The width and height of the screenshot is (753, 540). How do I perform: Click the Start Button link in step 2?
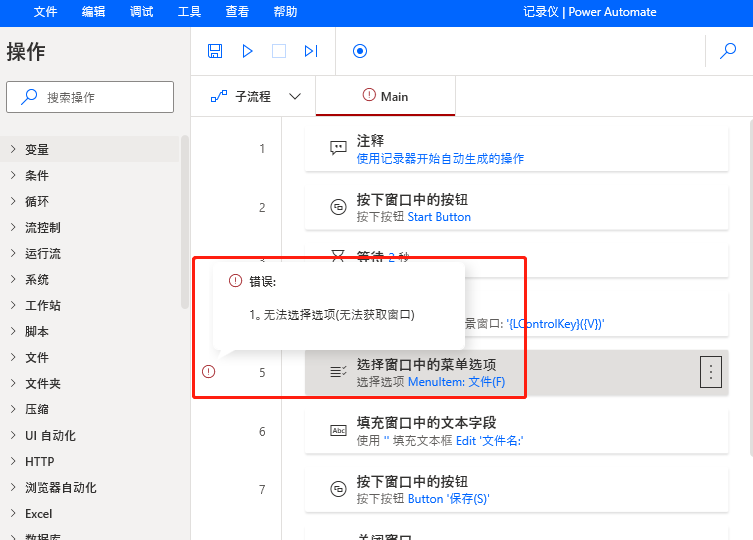439,217
